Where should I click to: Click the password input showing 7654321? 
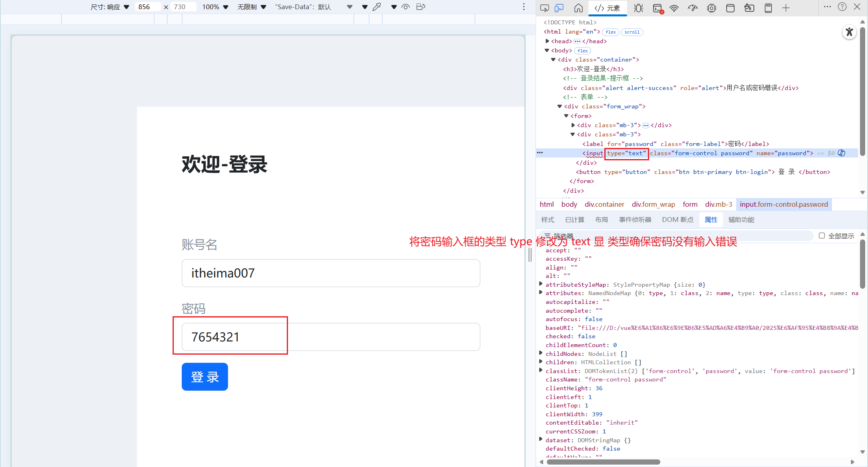point(331,337)
